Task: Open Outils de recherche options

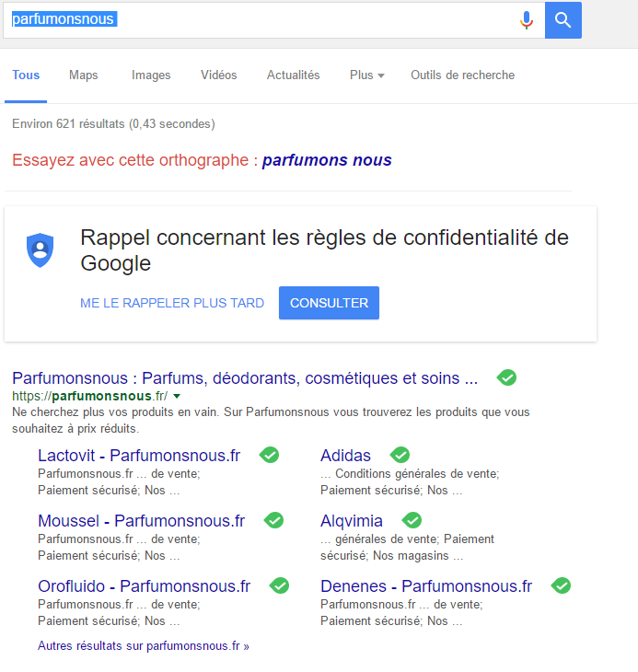Action: (463, 75)
